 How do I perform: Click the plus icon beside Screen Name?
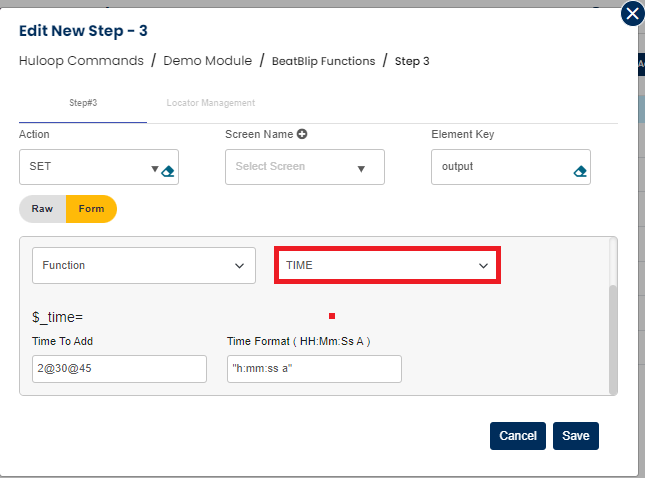click(x=302, y=134)
